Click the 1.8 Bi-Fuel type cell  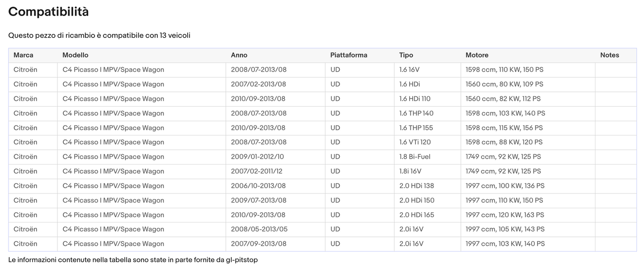tap(414, 157)
